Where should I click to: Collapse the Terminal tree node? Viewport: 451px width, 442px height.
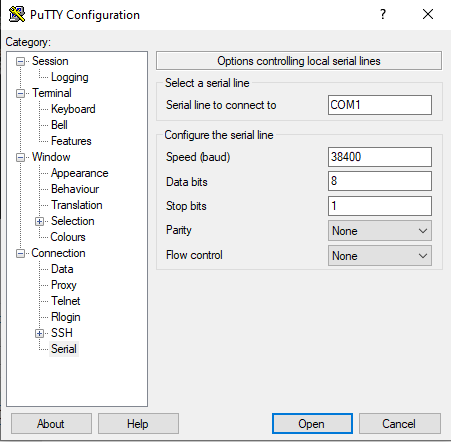21,93
